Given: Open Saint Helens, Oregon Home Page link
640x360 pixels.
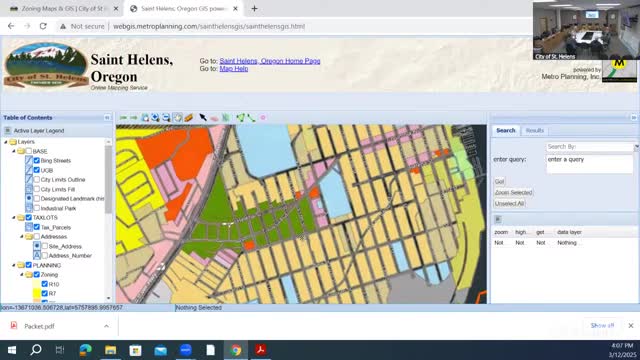Looking at the screenshot, I should [270, 61].
